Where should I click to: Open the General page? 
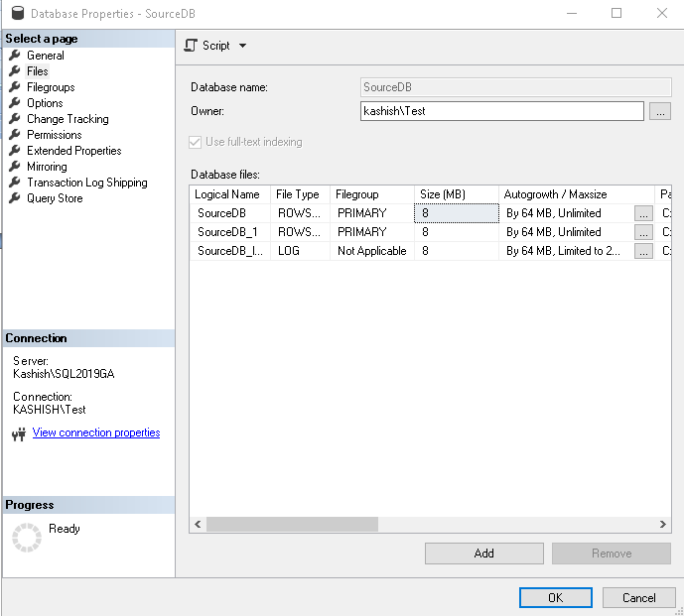click(x=46, y=56)
